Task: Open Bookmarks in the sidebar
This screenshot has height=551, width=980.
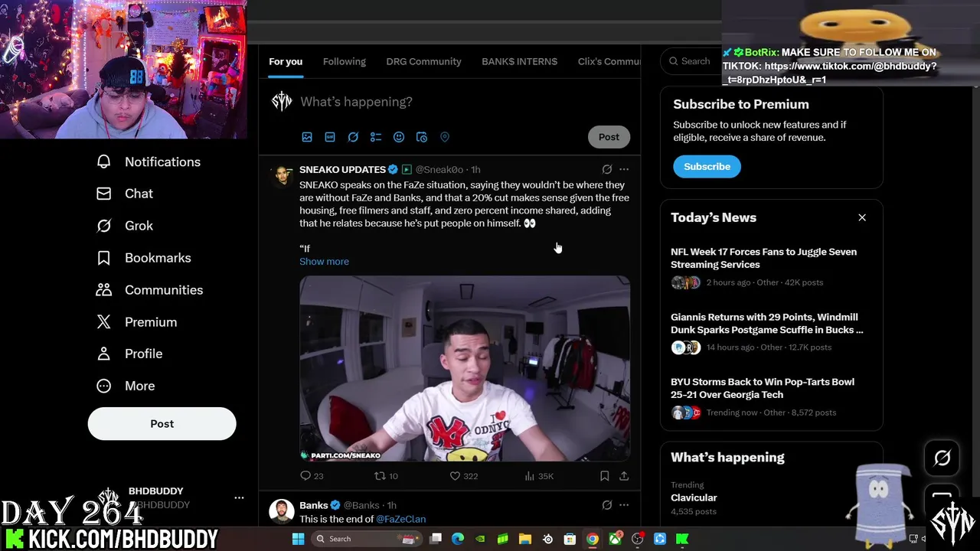Action: tap(144, 258)
